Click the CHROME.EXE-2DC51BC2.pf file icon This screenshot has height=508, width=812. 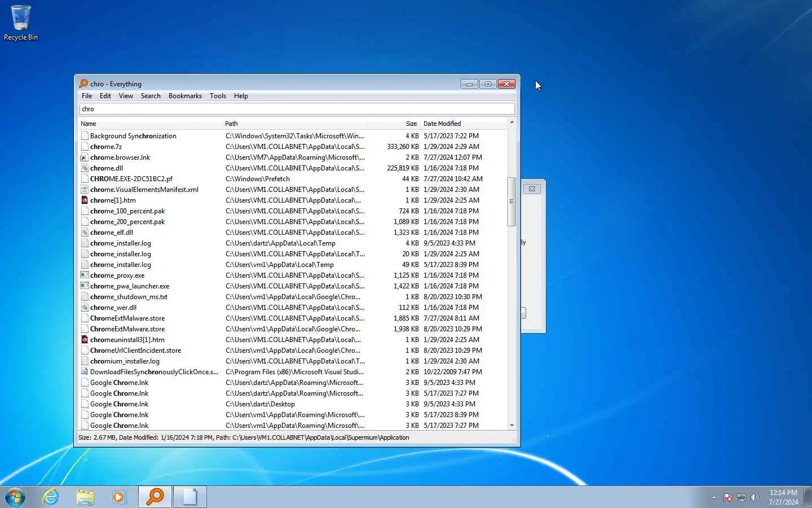[x=85, y=179]
